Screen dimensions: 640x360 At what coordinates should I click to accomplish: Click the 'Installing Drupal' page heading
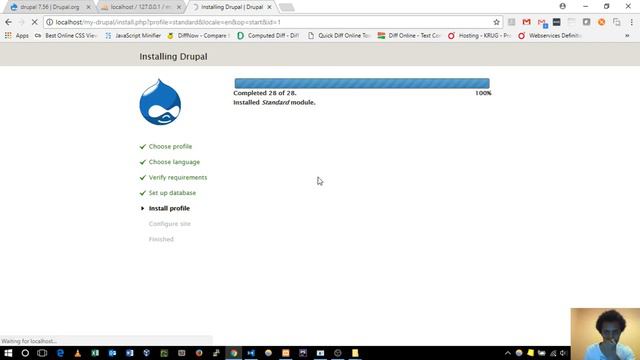coord(173,56)
